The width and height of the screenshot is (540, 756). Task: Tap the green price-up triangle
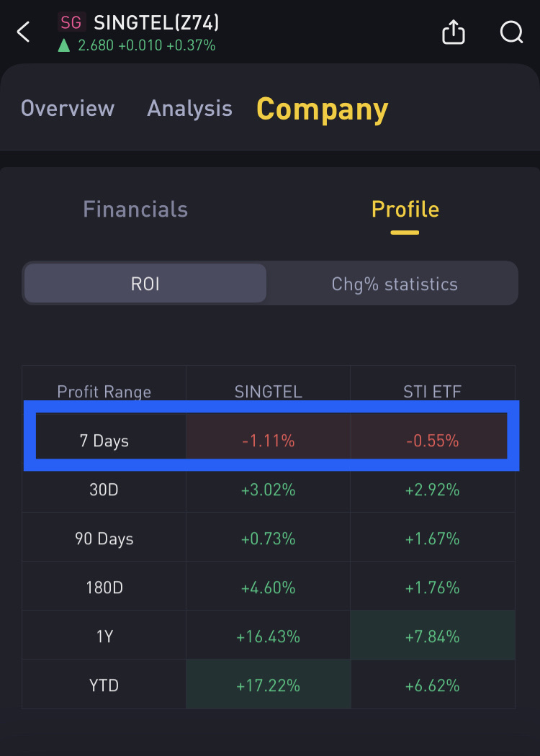[x=64, y=46]
